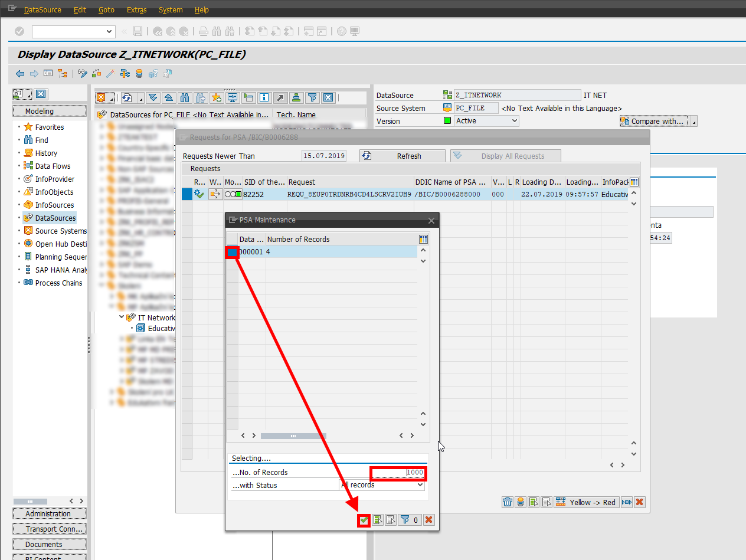Image resolution: width=746 pixels, height=560 pixels.
Task: Open the 'with Status' All records dropdown
Action: point(382,485)
